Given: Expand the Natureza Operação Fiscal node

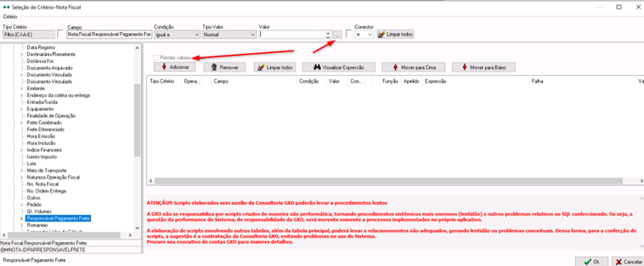Looking at the screenshot, I should pyautogui.click(x=21, y=177).
